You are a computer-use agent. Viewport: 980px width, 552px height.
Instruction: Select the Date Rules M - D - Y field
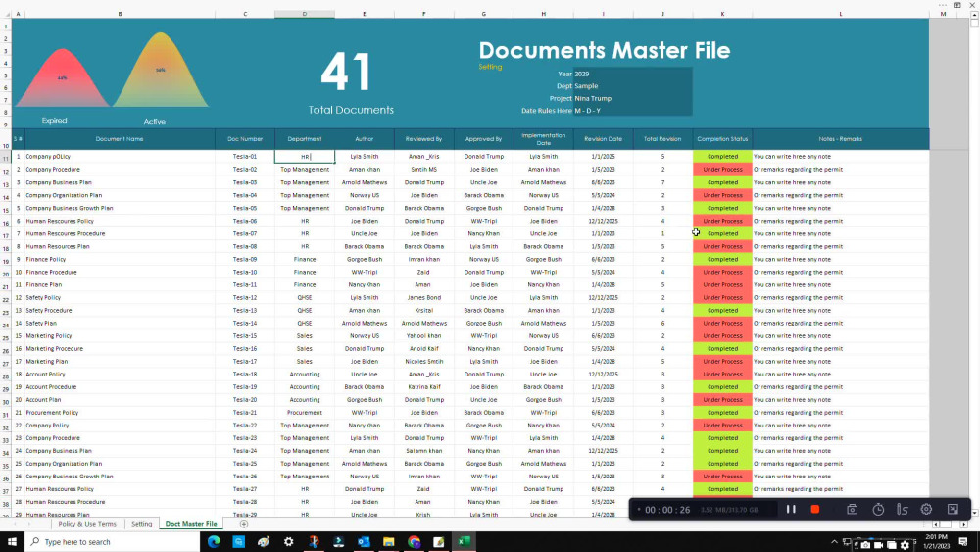coord(632,111)
